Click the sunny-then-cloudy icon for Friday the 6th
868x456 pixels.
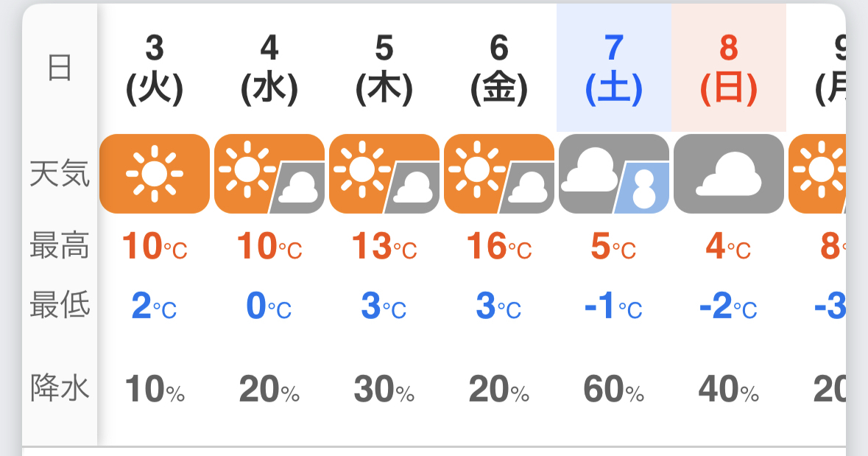499,174
